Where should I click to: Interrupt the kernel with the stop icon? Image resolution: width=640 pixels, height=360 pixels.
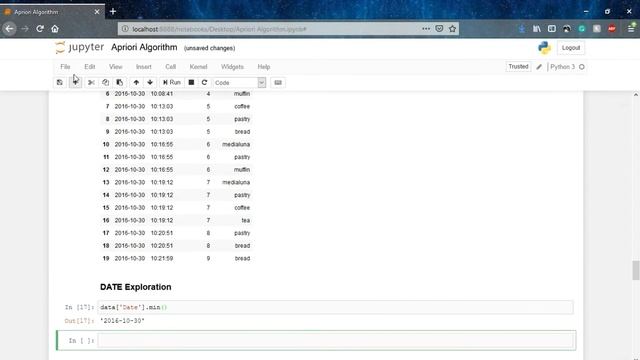tap(191, 82)
